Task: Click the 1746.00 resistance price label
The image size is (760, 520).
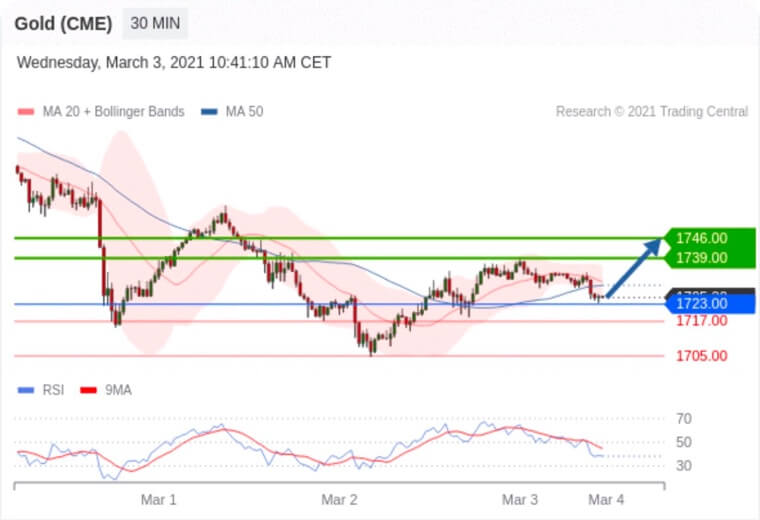Action: (x=701, y=238)
